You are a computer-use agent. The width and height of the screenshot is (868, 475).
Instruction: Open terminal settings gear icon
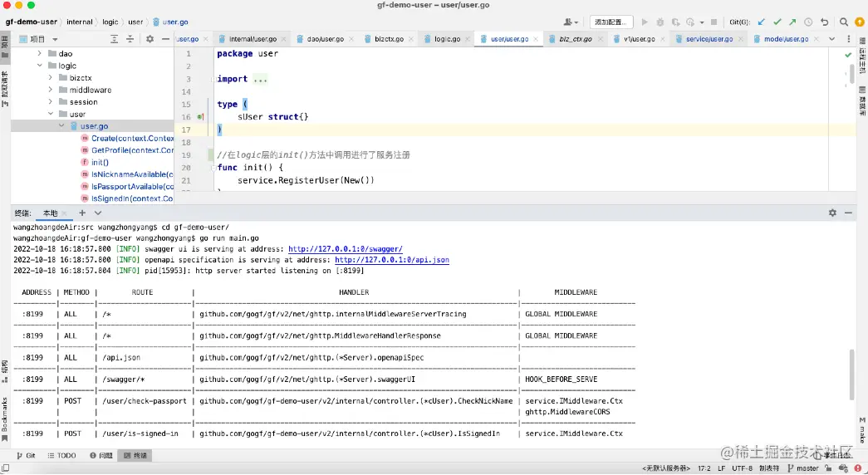click(832, 213)
